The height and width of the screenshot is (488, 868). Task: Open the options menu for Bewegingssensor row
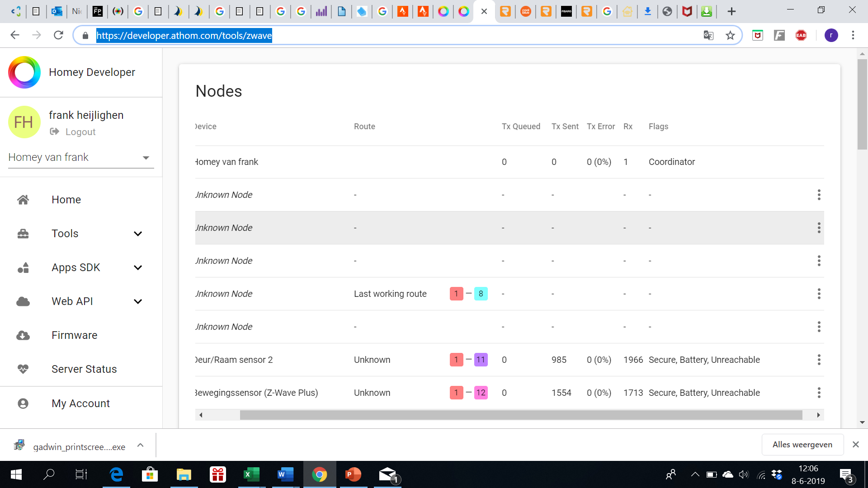tap(819, 393)
